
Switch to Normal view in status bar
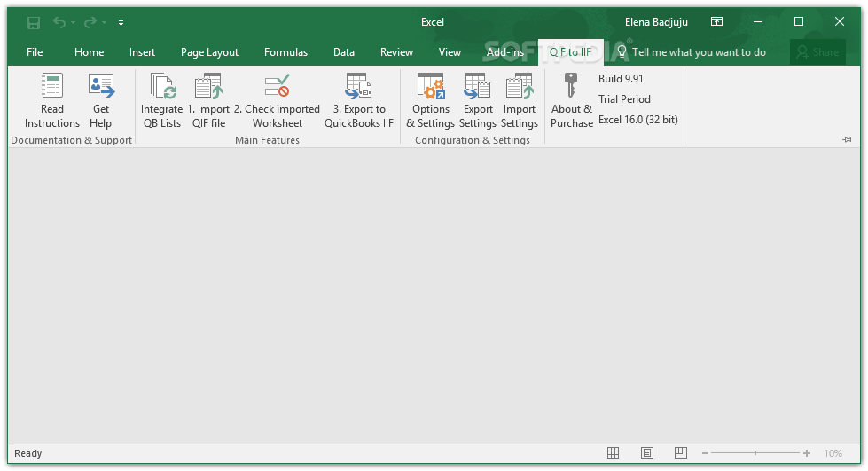point(613,452)
